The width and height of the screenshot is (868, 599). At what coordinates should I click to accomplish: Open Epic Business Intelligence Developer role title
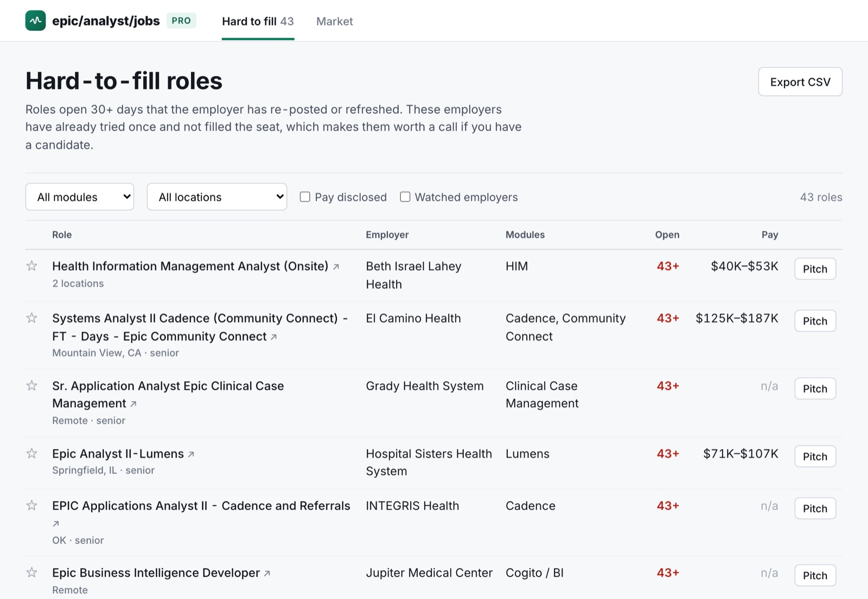pos(156,573)
